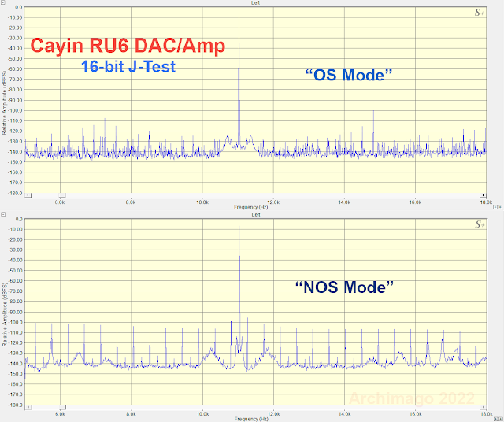504x422 pixels.
Task: Click second small zoom button below OS Mode graph
Action: [x=500, y=207]
